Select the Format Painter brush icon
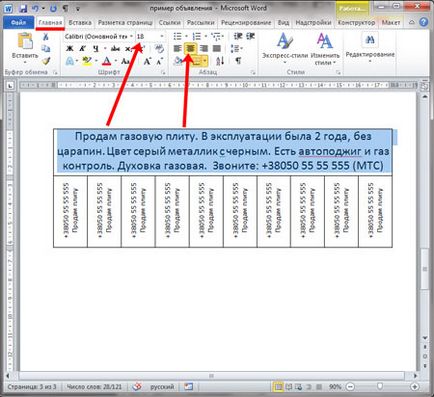The height and width of the screenshot is (397, 434). (46, 61)
